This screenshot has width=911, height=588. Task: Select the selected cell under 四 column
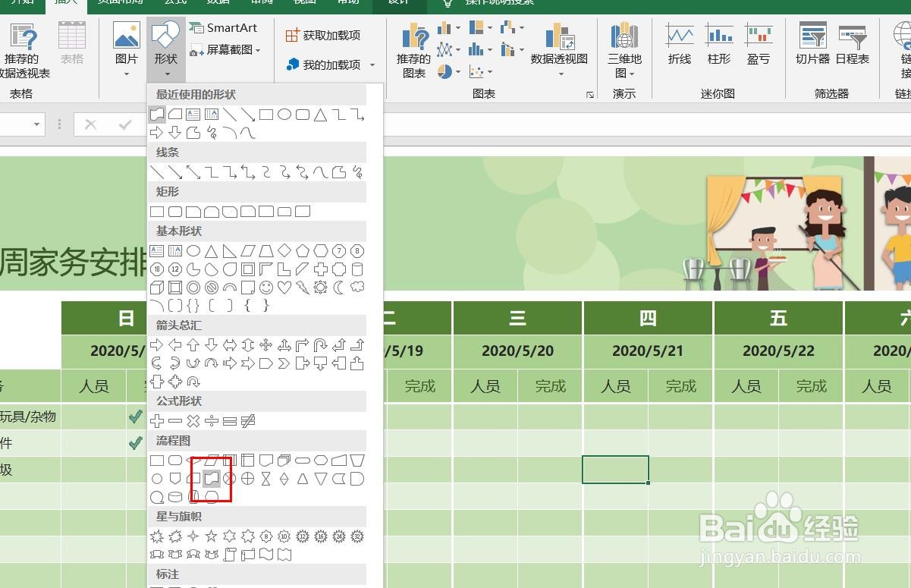tap(615, 470)
